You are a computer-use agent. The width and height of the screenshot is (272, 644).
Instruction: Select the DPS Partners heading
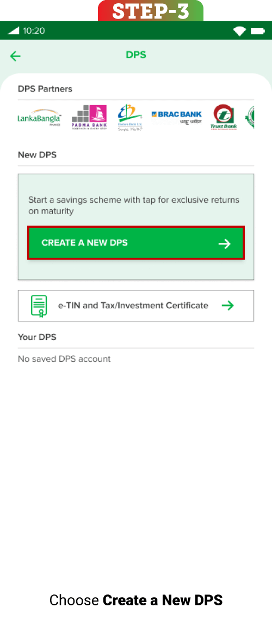click(45, 89)
